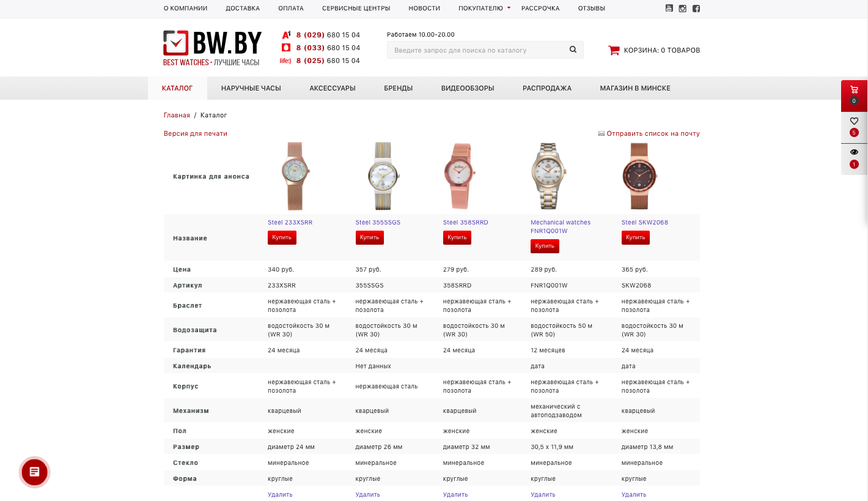Remove Steel 355SSGS via Удалить link
868x501 pixels.
pos(368,494)
